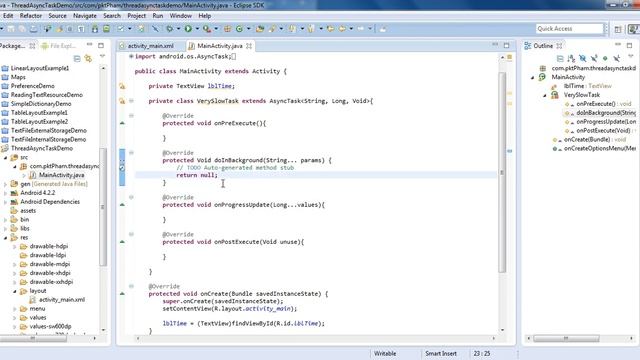Open the Window menu
Image resolution: width=640 pixels, height=360 pixels.
pos(180,16)
